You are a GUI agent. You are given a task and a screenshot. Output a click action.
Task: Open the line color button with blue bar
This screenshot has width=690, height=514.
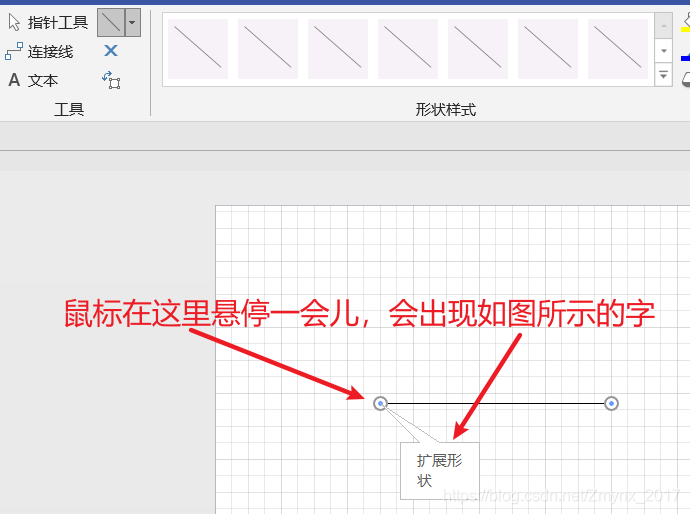point(685,55)
